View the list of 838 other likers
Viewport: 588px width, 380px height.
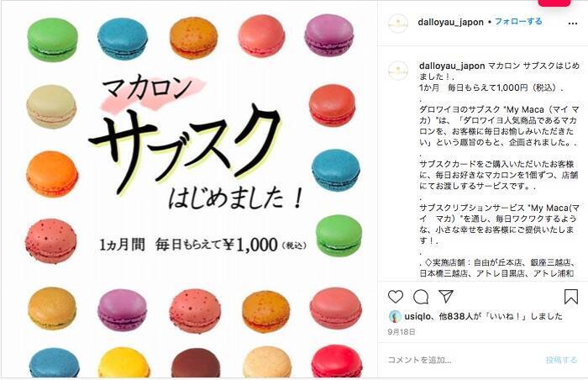coord(455,317)
